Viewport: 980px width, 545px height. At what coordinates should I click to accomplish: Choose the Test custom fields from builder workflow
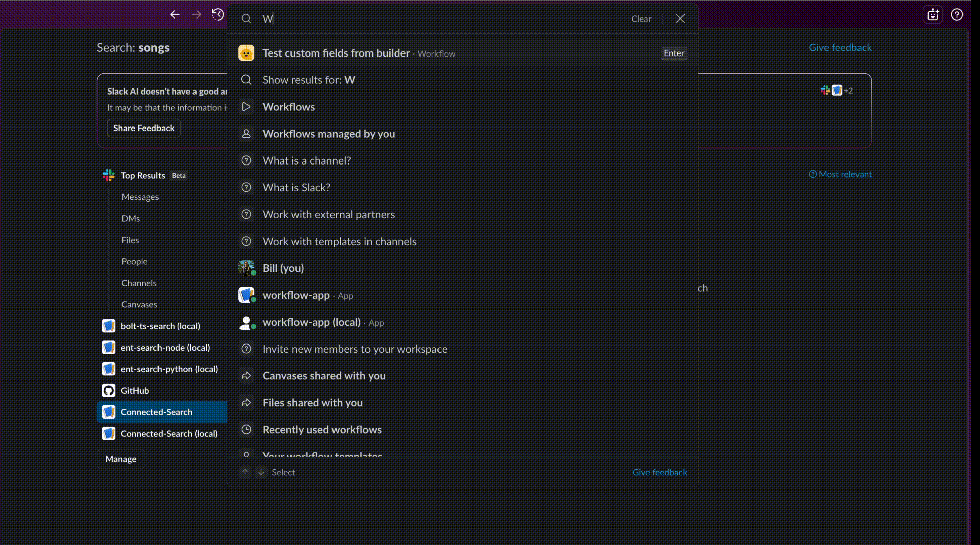point(336,53)
